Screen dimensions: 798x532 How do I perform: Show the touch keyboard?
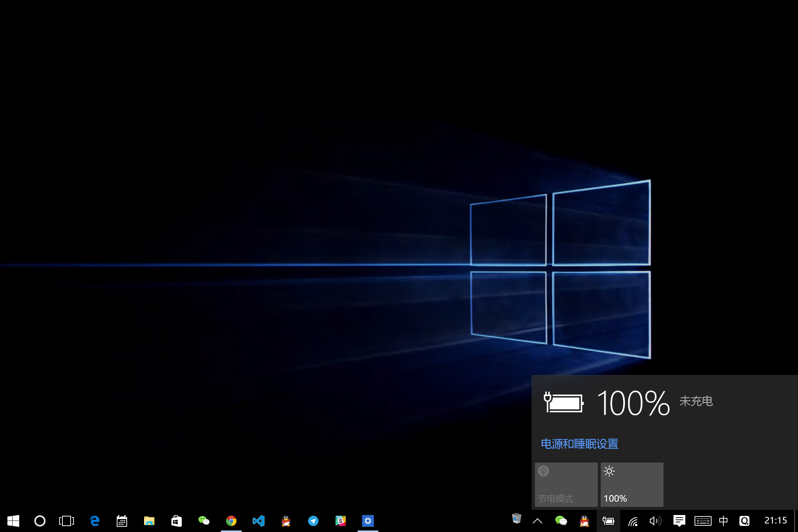pyautogui.click(x=703, y=521)
